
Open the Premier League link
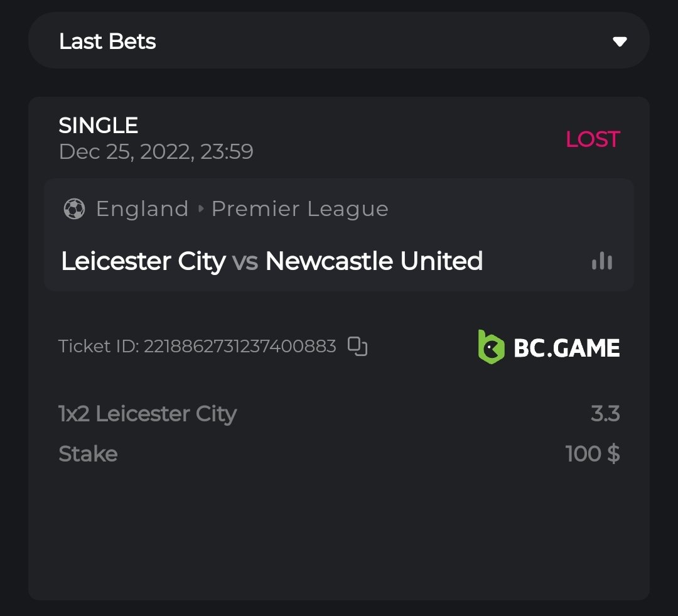[299, 209]
